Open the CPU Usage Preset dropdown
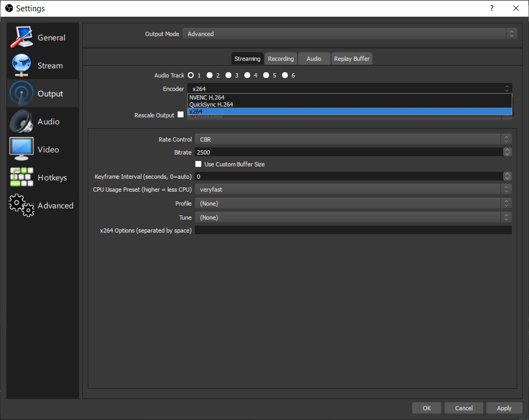Viewport: 529px width, 420px height. click(352, 190)
